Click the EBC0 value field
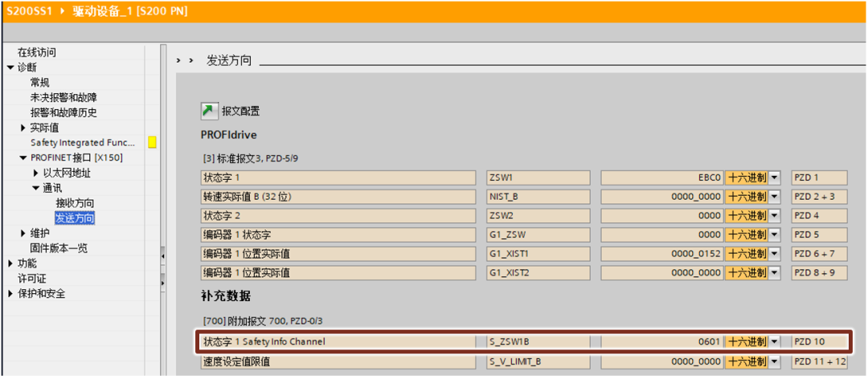868x379 pixels. click(662, 177)
